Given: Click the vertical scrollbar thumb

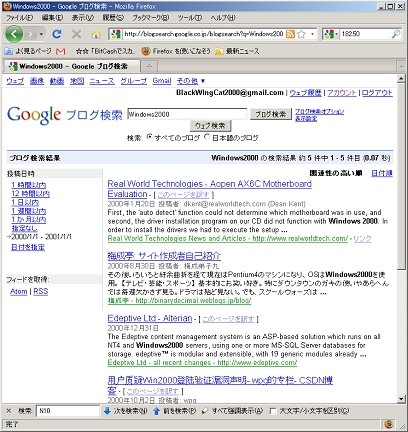Looking at the screenshot, I should click(x=401, y=176).
